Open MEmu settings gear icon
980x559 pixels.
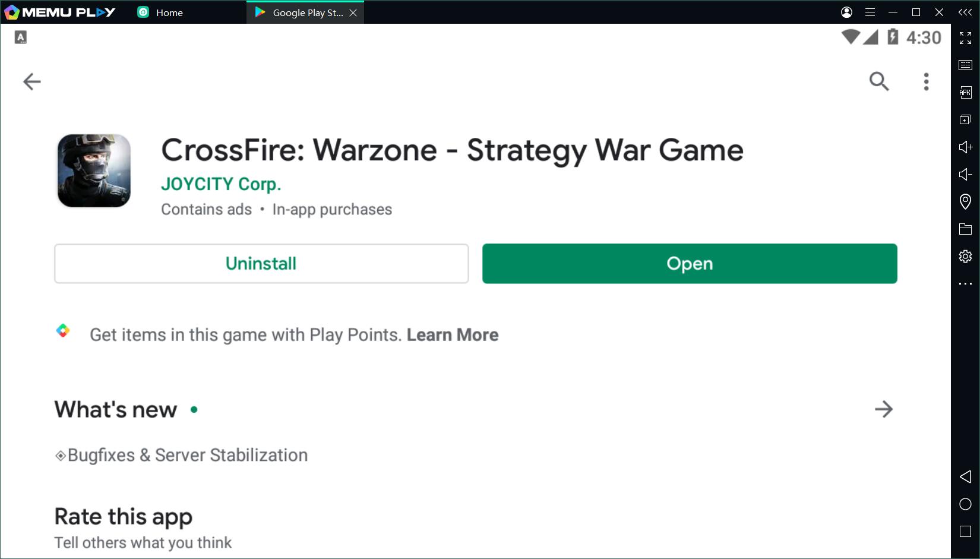pos(965,256)
